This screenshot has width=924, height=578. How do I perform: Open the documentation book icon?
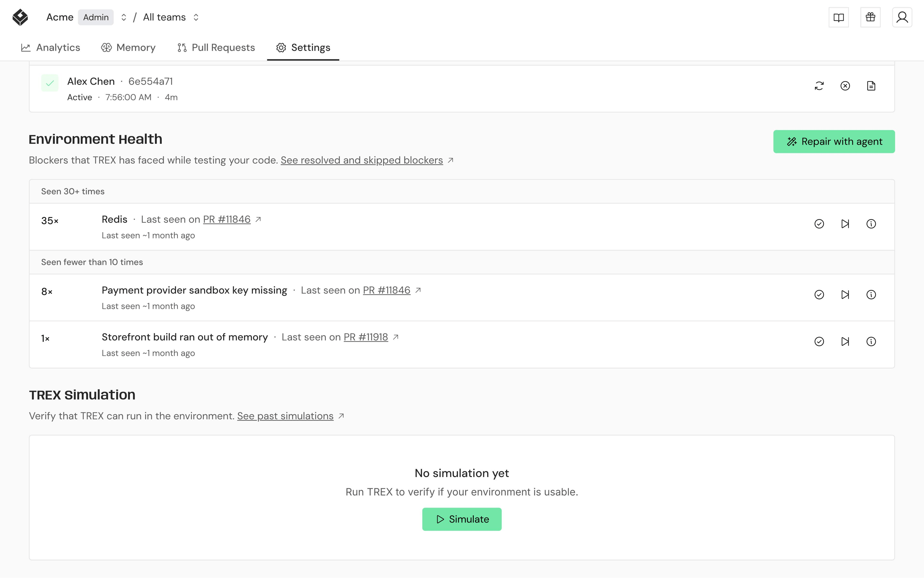[839, 17]
